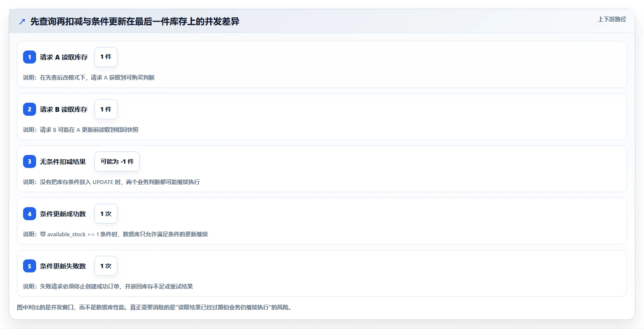The height and width of the screenshot is (329, 644).
Task: Click the 请求 A 读取库存 label
Action: point(64,57)
